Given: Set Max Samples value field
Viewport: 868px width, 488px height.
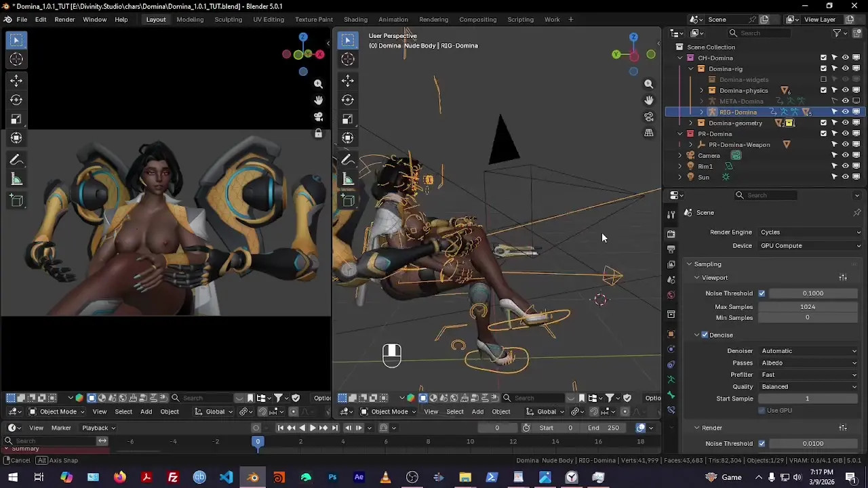Looking at the screenshot, I should [807, 306].
